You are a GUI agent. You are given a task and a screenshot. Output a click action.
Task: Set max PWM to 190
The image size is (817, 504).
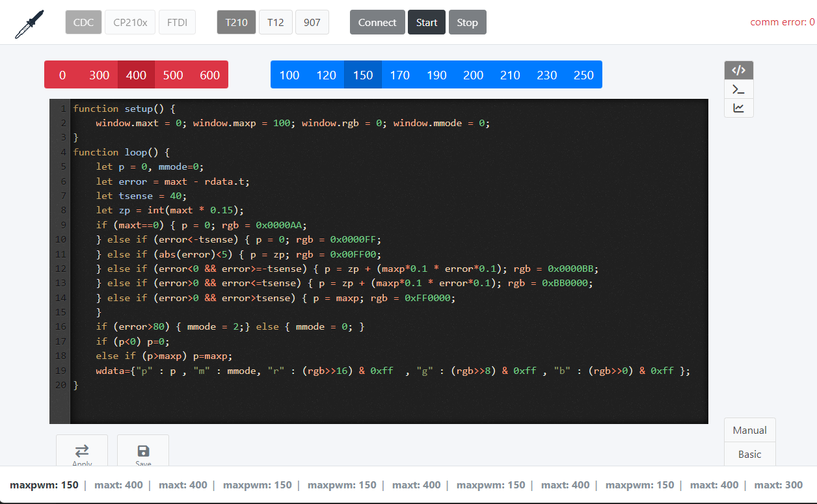(x=436, y=75)
